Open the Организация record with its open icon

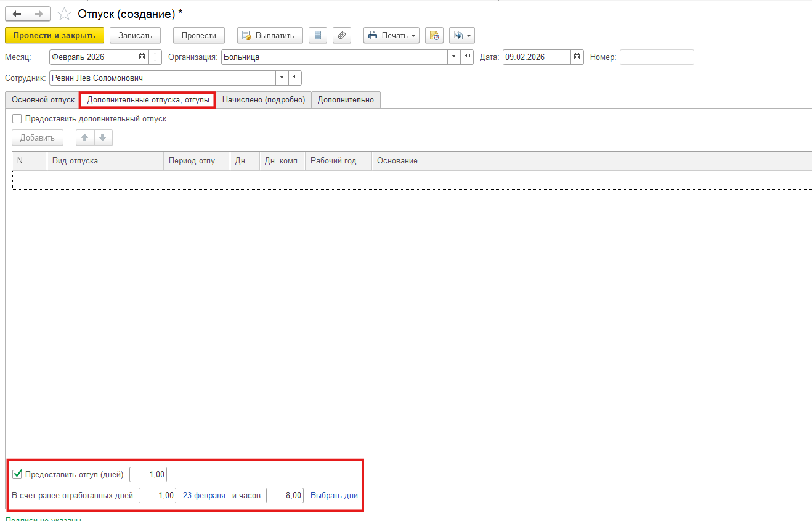(x=468, y=57)
